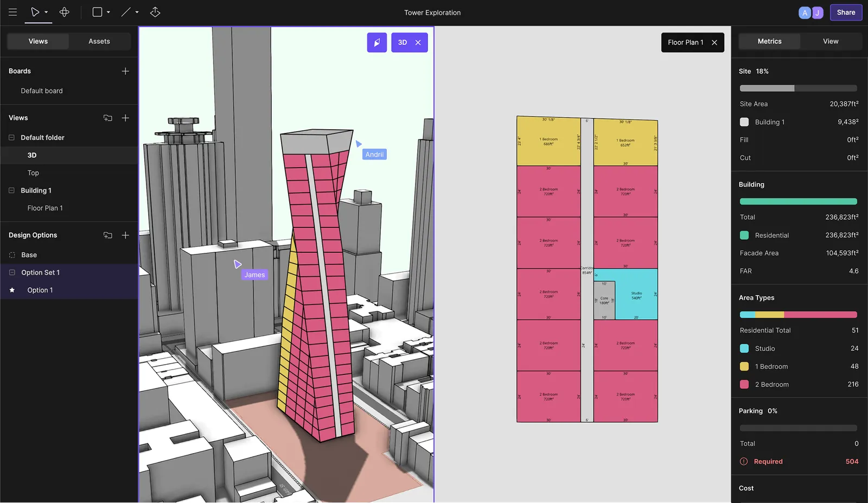
Task: Open the hamburger main menu
Action: click(x=12, y=12)
